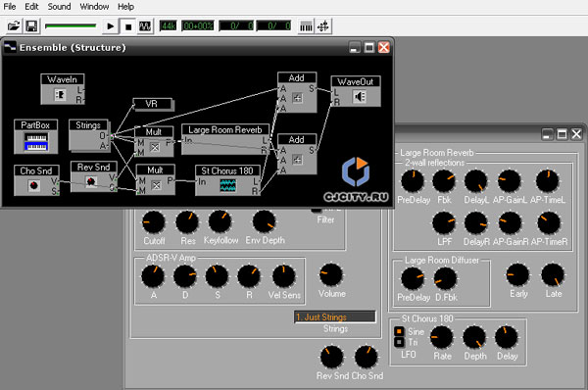Image resolution: width=588 pixels, height=390 pixels.
Task: Select the lower Add module icon
Action: pyautogui.click(x=297, y=160)
